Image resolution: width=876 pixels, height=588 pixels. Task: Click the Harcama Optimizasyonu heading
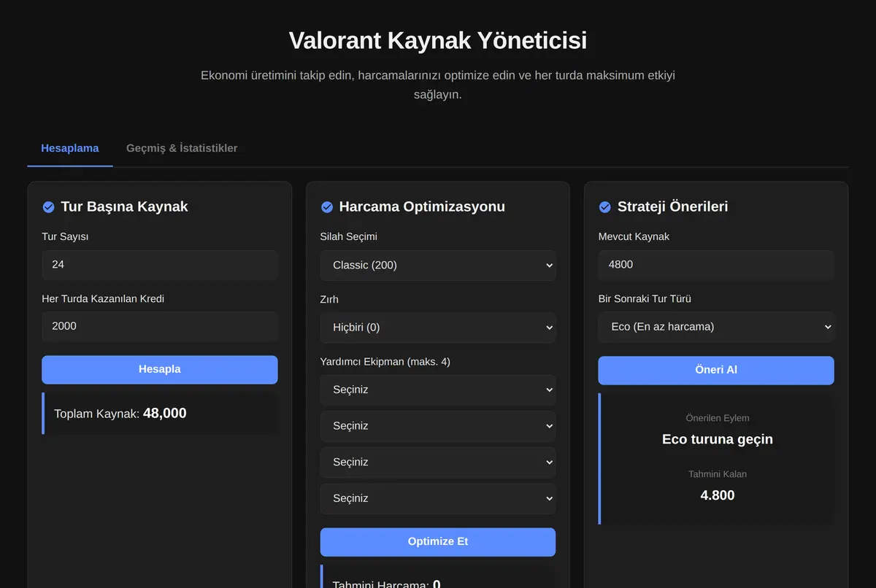(x=422, y=206)
